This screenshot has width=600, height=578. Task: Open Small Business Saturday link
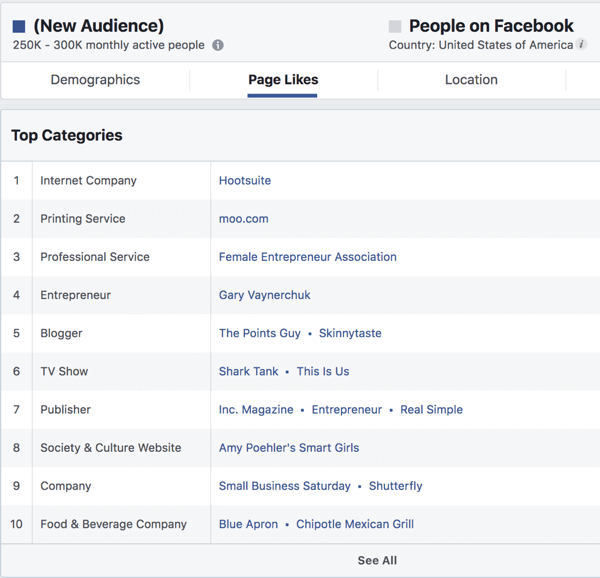284,486
